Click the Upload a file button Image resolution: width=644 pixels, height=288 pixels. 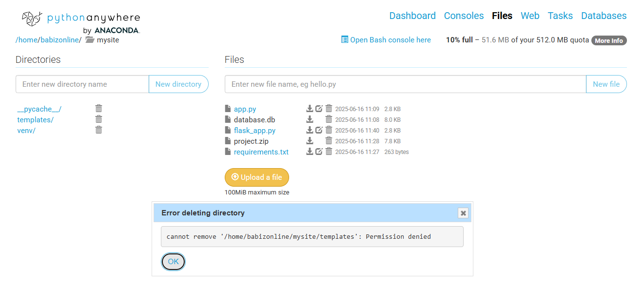257,177
